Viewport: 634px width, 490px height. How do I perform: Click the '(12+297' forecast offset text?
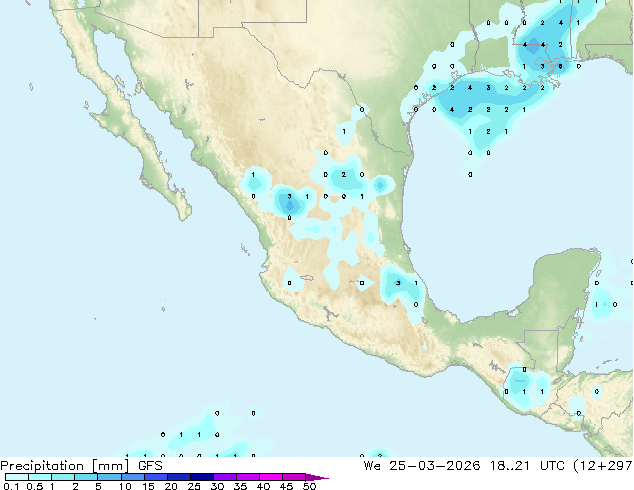pyautogui.click(x=603, y=466)
